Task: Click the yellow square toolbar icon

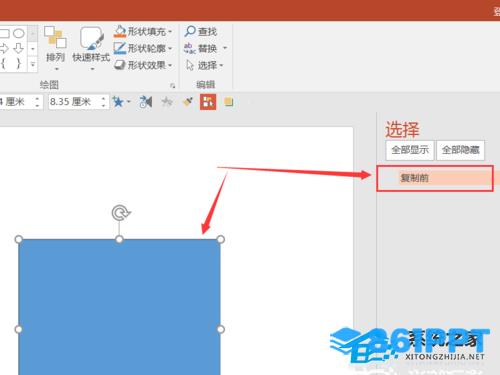Action: coord(229,101)
